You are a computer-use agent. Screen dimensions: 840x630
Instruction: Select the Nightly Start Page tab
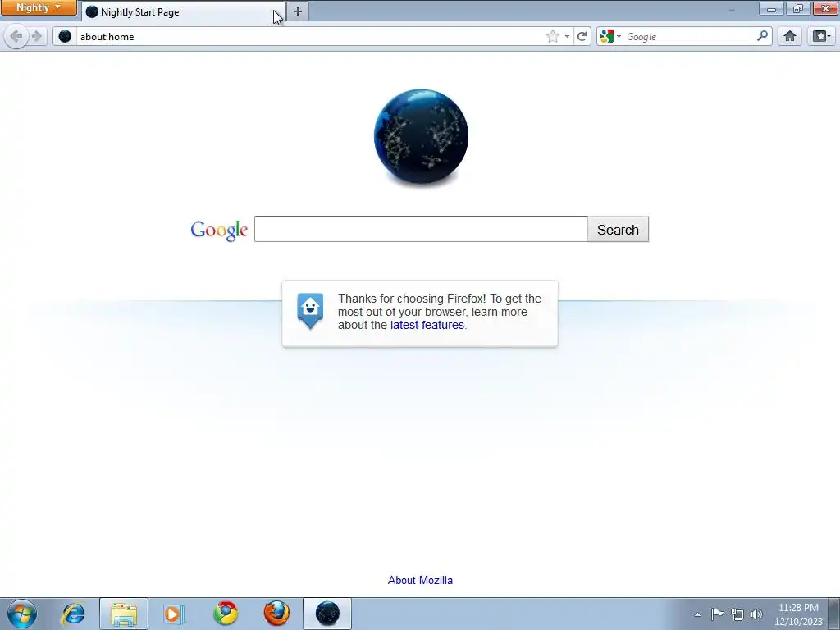184,11
